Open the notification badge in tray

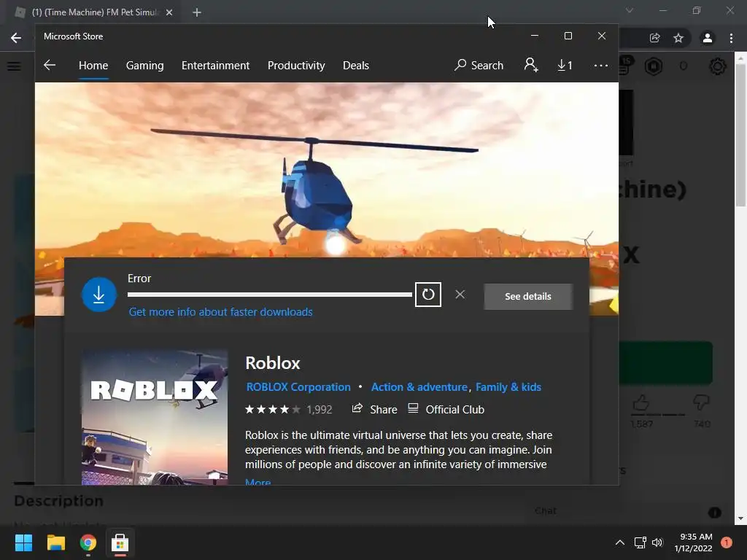[727, 542]
